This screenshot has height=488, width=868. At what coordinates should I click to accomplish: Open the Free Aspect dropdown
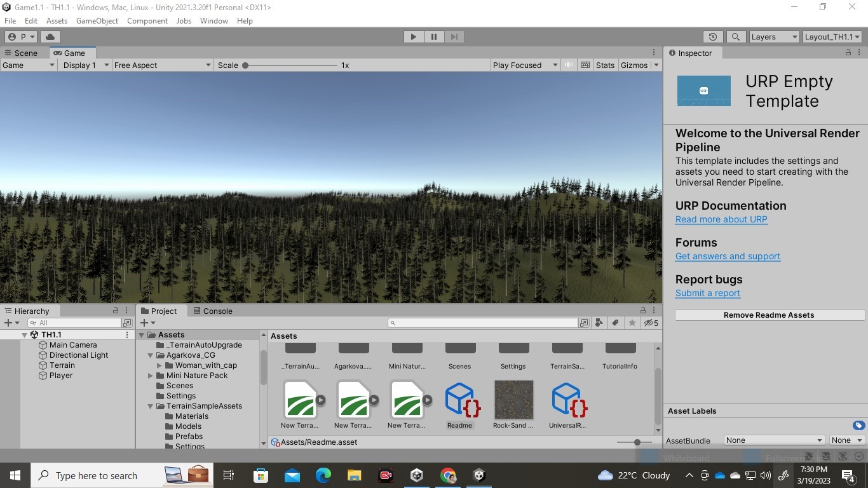point(162,65)
